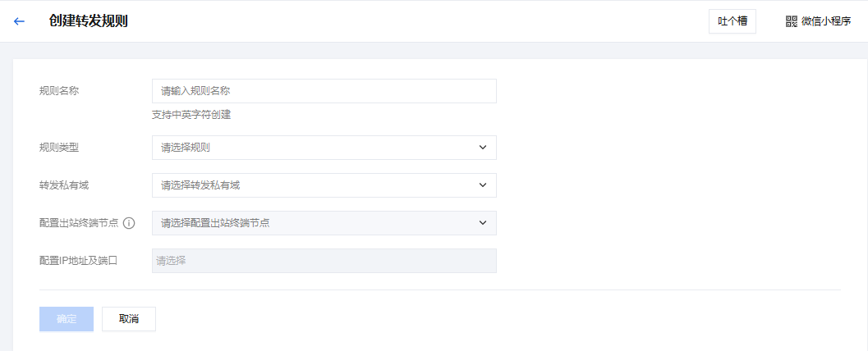Click the 吐个槽 feedback button
This screenshot has width=868, height=351.
[x=732, y=21]
